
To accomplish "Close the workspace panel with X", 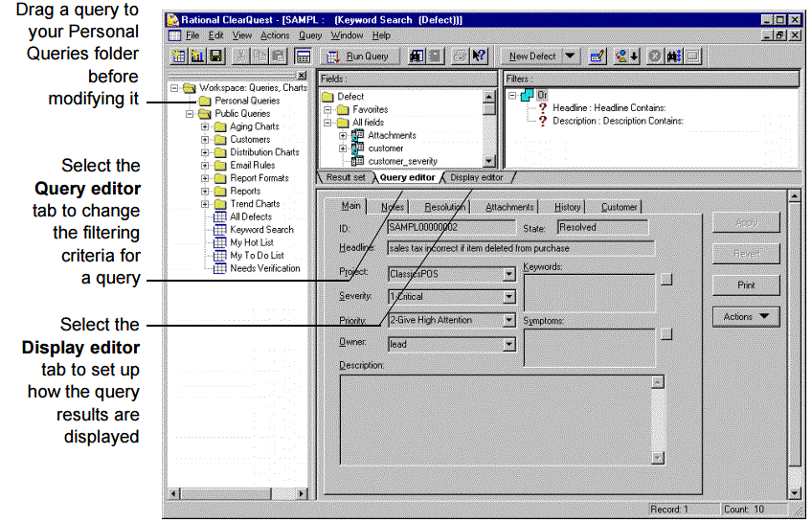I will [x=302, y=75].
